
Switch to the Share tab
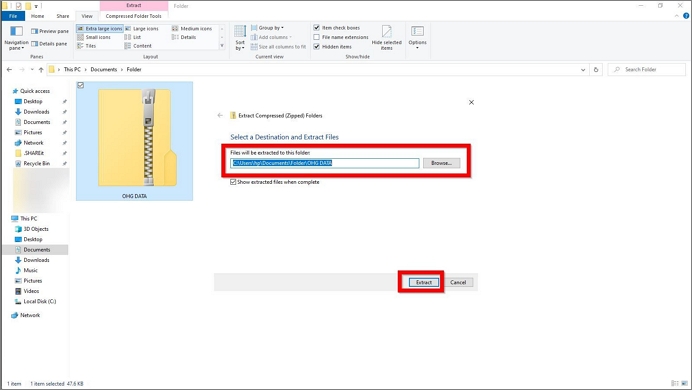(63, 16)
